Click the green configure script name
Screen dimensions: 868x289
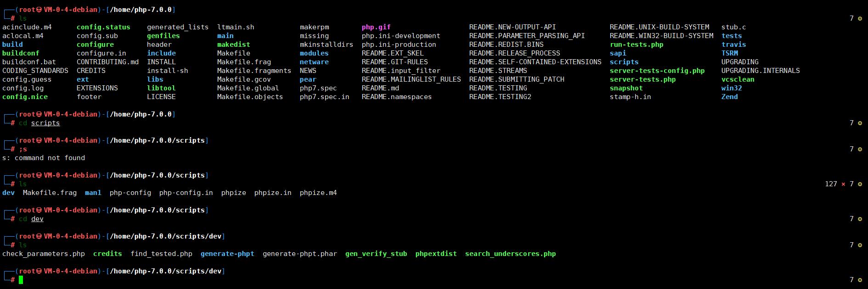(95, 44)
